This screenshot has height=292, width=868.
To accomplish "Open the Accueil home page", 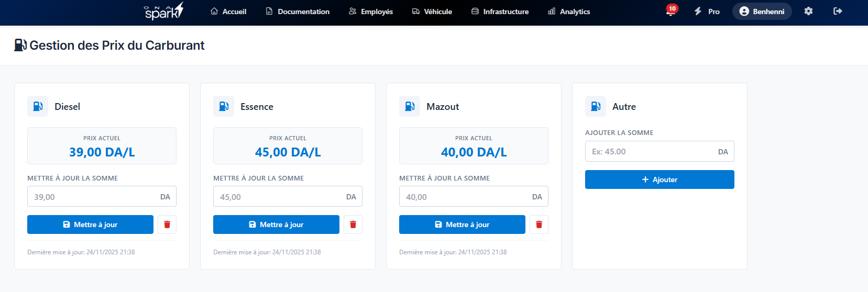I will pyautogui.click(x=228, y=12).
